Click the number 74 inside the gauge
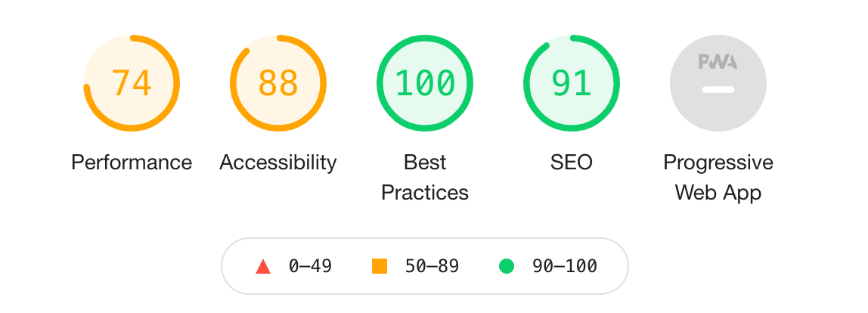Image resolution: width=868 pixels, height=313 pixels. (132, 83)
